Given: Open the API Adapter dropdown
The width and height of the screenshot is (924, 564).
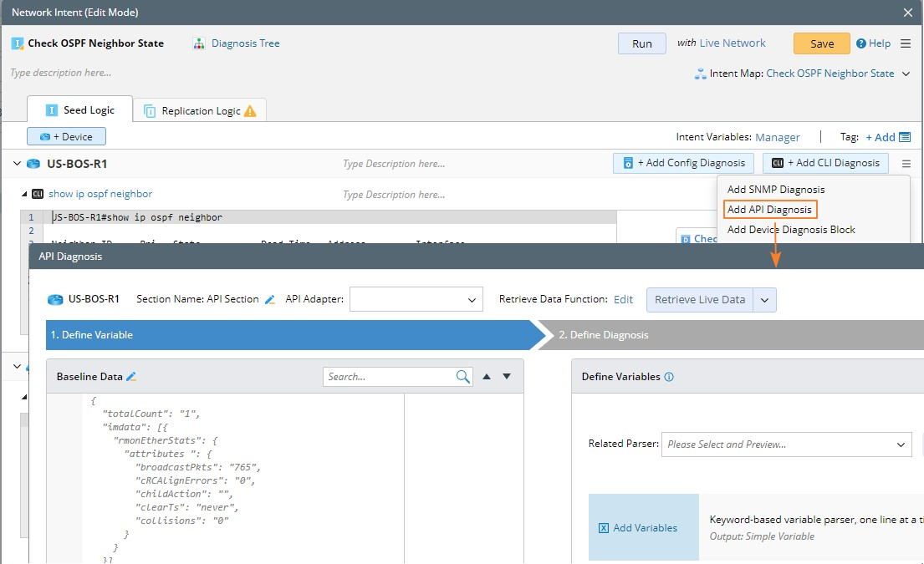Looking at the screenshot, I should [x=416, y=299].
